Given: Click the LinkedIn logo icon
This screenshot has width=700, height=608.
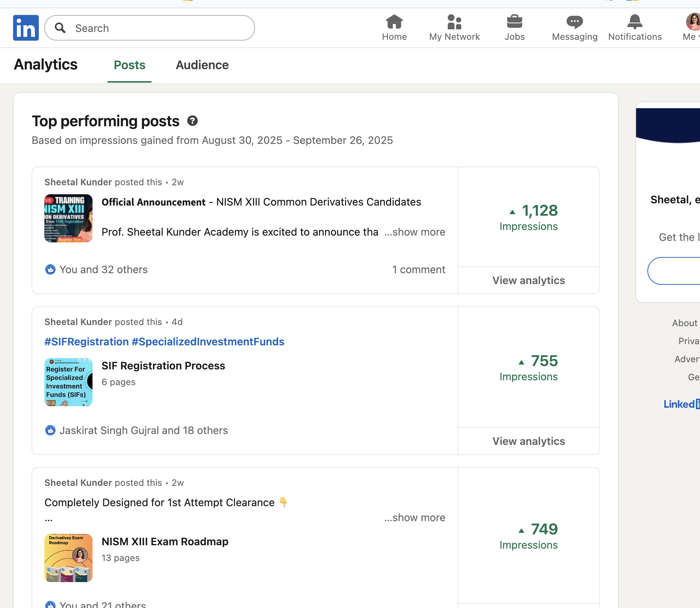Looking at the screenshot, I should click(x=26, y=28).
